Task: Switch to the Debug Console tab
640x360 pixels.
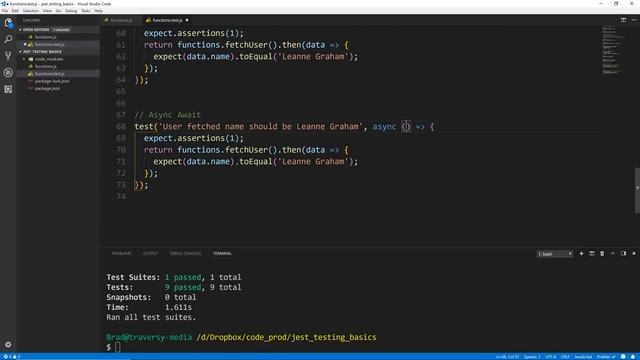Action: click(x=185, y=253)
